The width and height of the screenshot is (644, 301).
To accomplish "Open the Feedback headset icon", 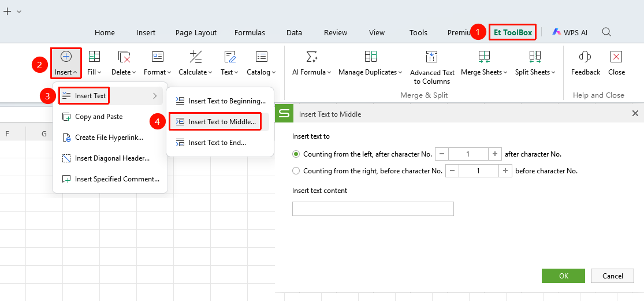I will (x=585, y=57).
